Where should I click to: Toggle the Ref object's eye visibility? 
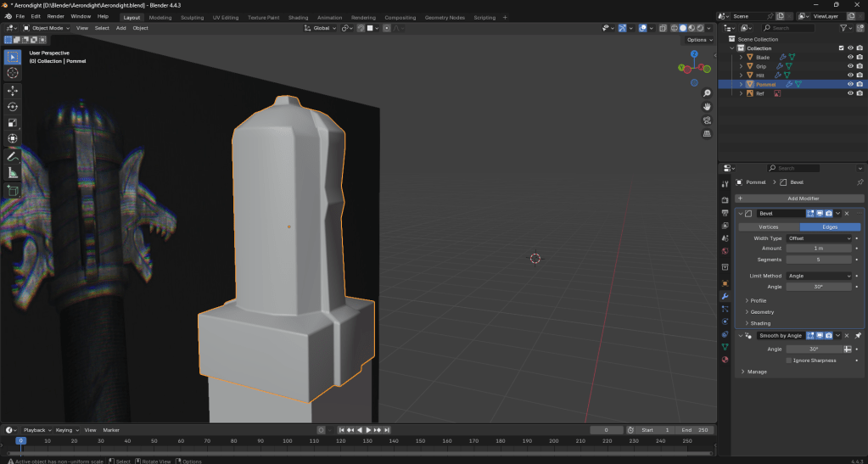pos(849,93)
